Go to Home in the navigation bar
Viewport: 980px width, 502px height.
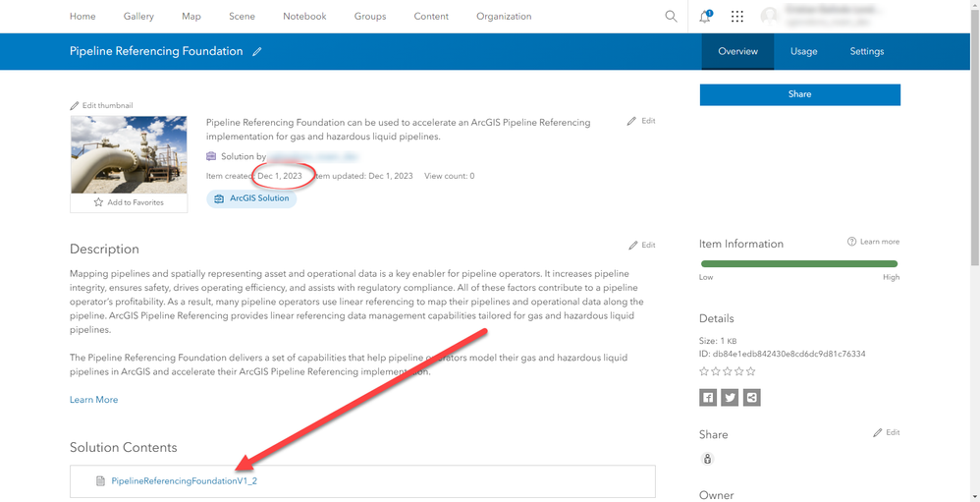click(x=82, y=17)
